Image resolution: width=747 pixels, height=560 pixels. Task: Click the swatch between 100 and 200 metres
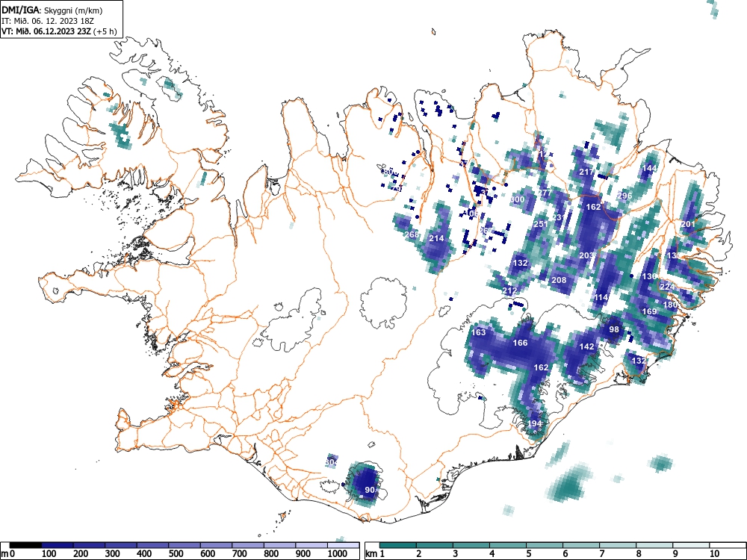point(58,545)
